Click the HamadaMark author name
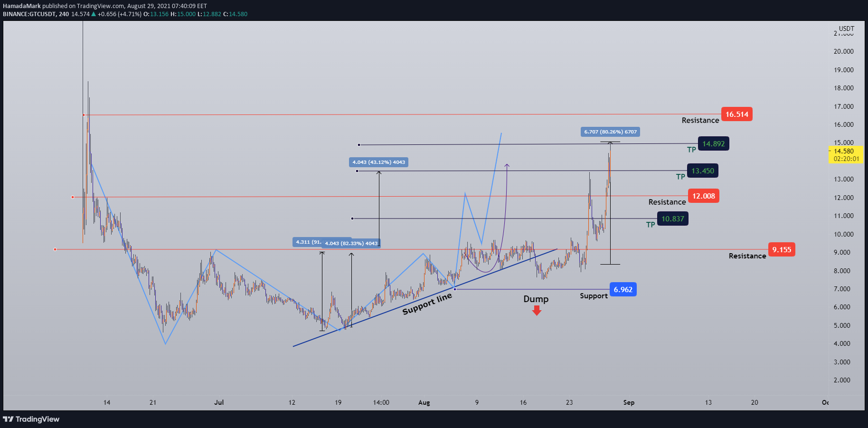Screen dimensions: 868x428 point(22,6)
